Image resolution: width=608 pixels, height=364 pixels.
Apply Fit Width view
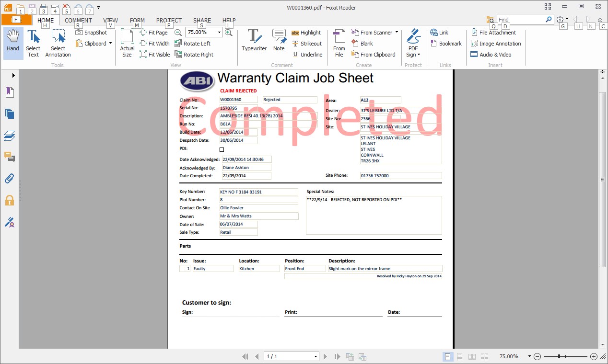(x=155, y=44)
